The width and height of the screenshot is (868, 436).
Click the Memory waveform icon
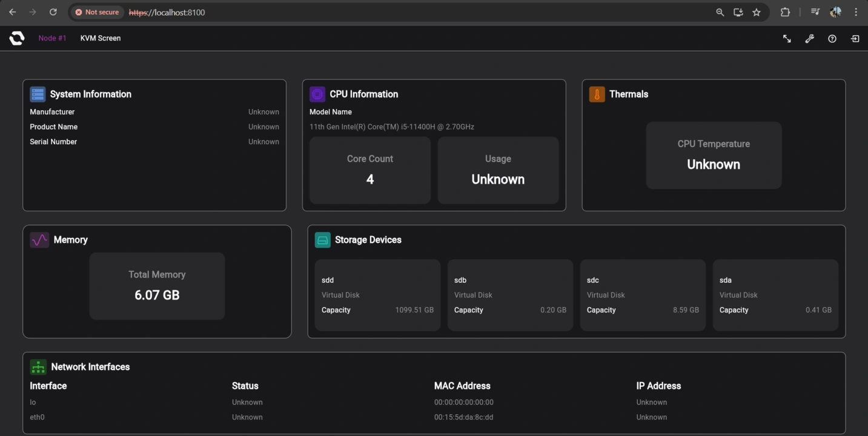[39, 240]
